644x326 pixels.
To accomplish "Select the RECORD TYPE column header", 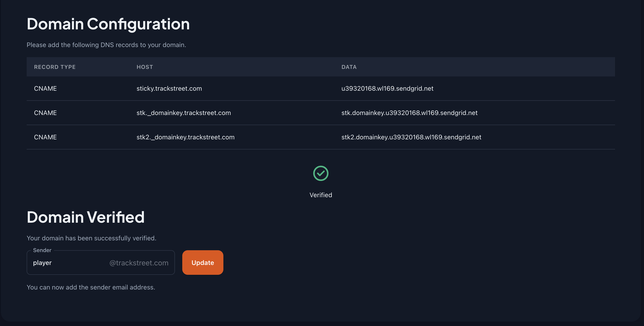I will click(x=55, y=67).
